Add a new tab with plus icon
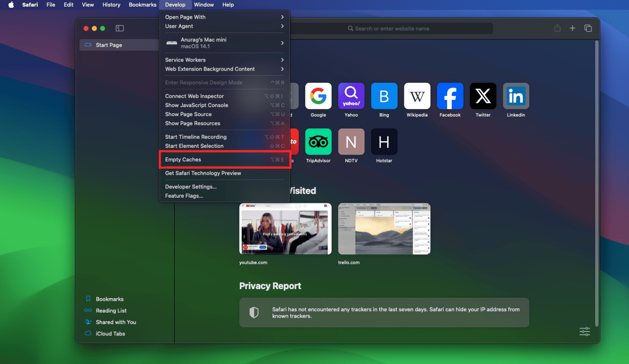This screenshot has width=629, height=364. [572, 28]
